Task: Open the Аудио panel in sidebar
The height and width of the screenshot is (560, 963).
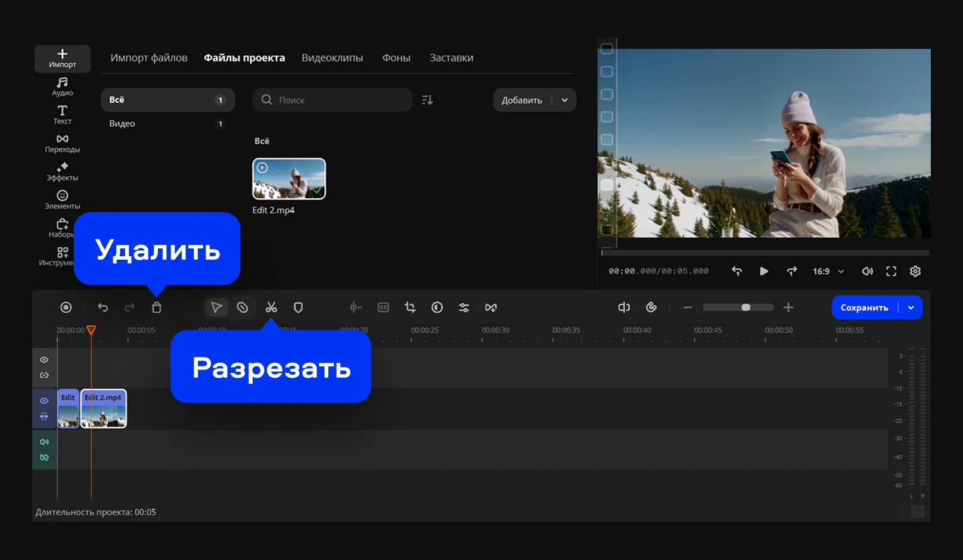Action: (x=62, y=86)
